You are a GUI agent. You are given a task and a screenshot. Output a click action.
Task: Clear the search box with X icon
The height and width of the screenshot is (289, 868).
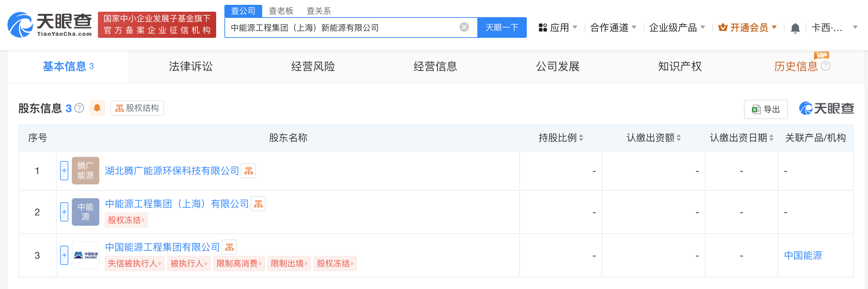[464, 27]
